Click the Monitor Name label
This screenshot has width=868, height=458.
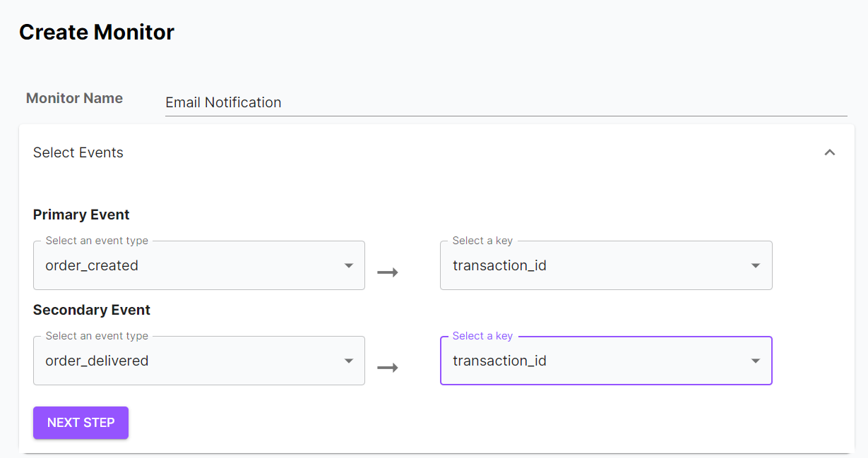[x=74, y=98]
